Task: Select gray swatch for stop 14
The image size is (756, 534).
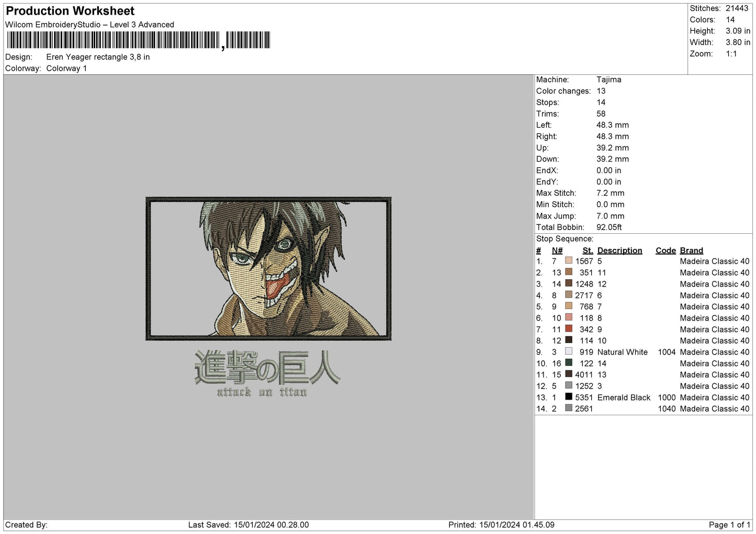Action: pyautogui.click(x=569, y=408)
